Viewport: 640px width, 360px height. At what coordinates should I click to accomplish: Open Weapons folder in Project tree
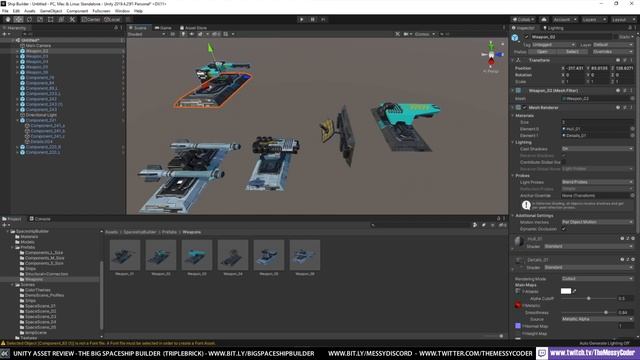34,279
